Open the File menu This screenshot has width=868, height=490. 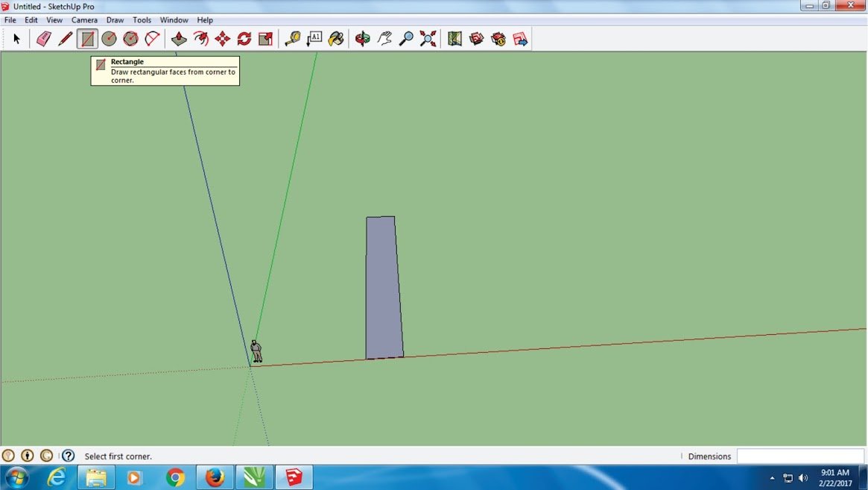click(x=10, y=20)
